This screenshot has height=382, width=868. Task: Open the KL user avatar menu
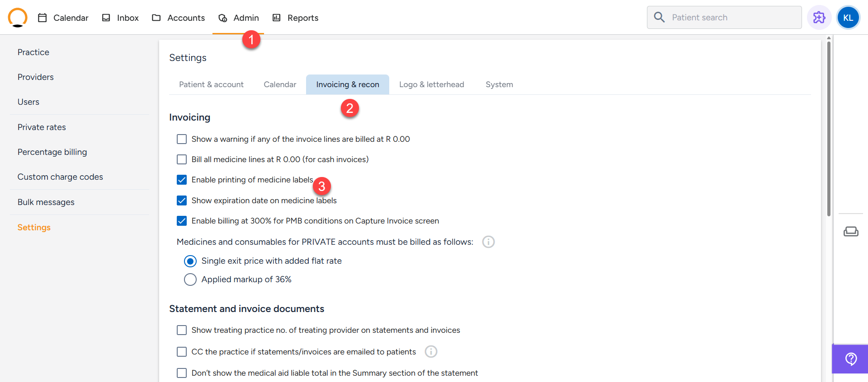pyautogui.click(x=848, y=18)
